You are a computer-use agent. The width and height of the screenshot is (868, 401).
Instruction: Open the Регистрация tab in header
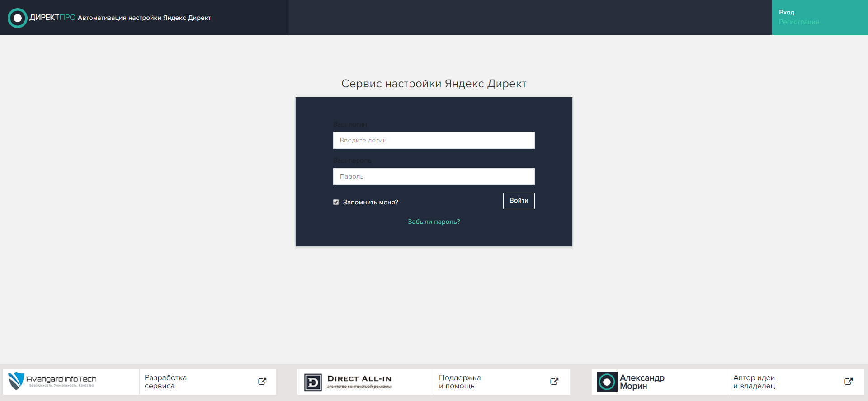(x=799, y=22)
